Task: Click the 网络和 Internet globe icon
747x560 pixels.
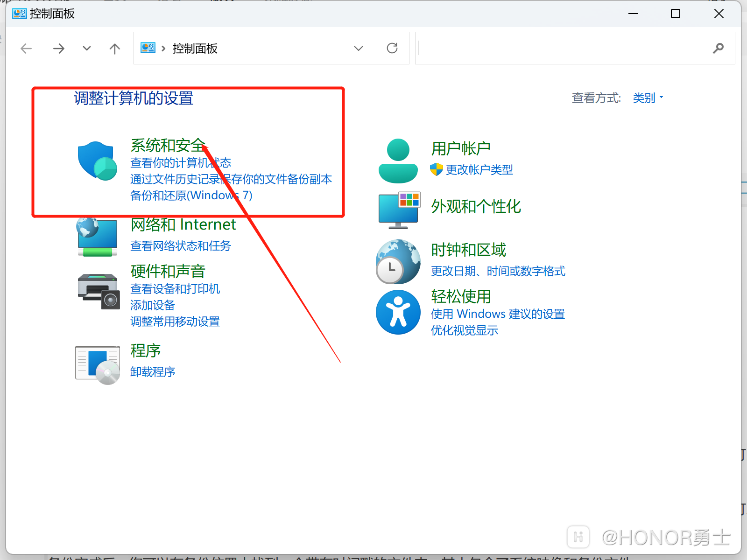Action: (x=97, y=237)
